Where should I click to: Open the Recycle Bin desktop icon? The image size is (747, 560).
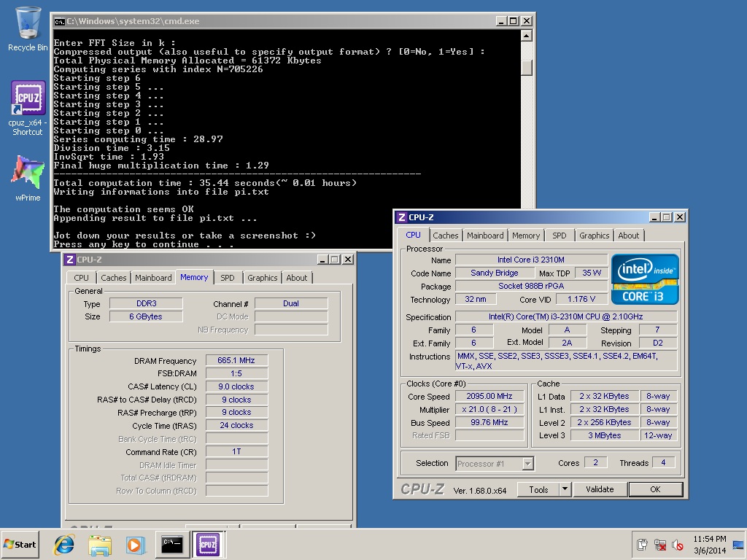pyautogui.click(x=28, y=28)
